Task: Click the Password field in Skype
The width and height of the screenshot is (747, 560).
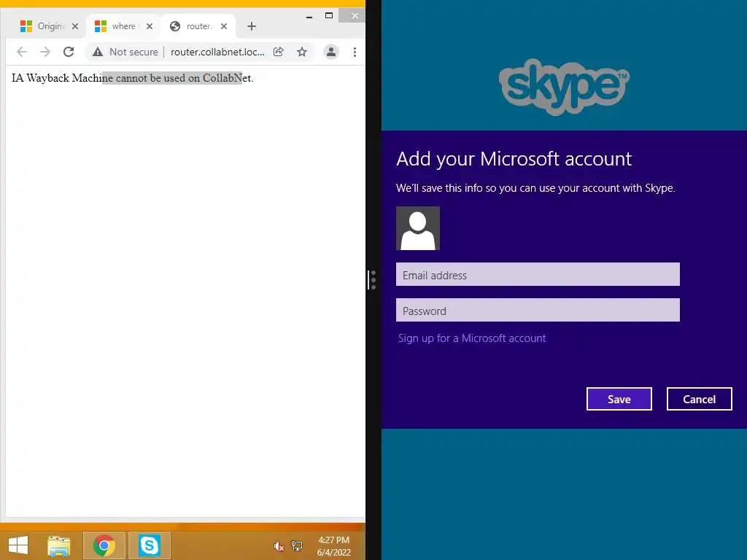Action: (x=538, y=310)
